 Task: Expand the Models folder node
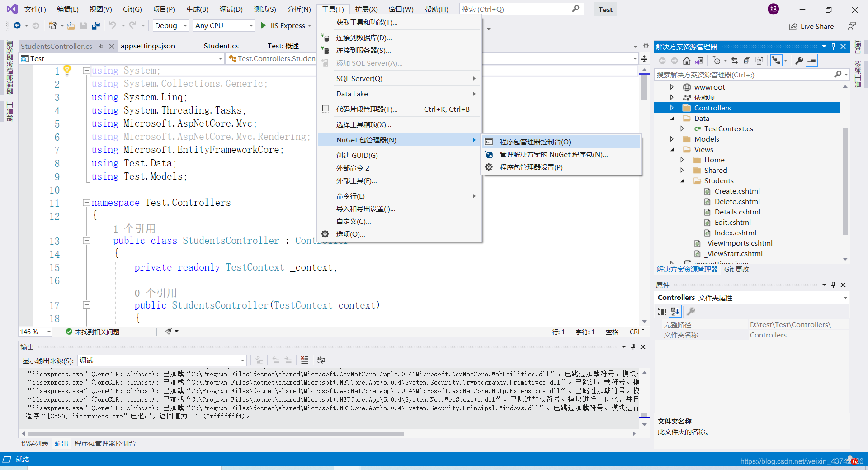click(672, 139)
